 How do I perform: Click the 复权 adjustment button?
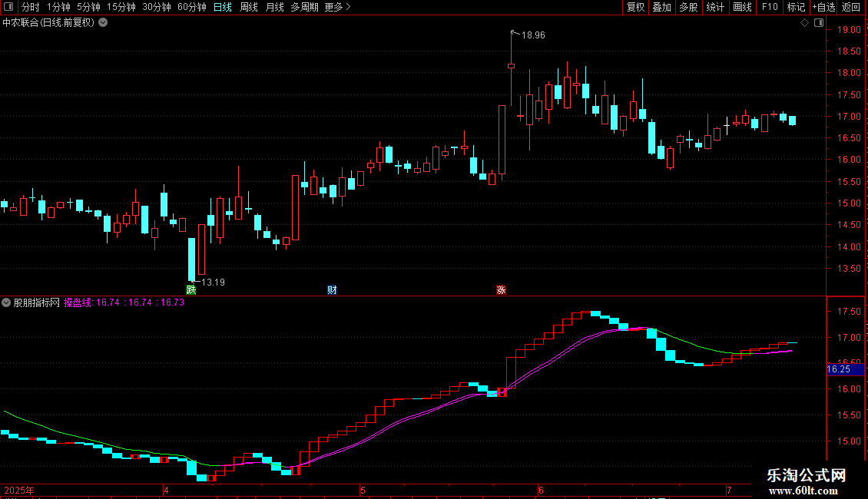[x=635, y=7]
